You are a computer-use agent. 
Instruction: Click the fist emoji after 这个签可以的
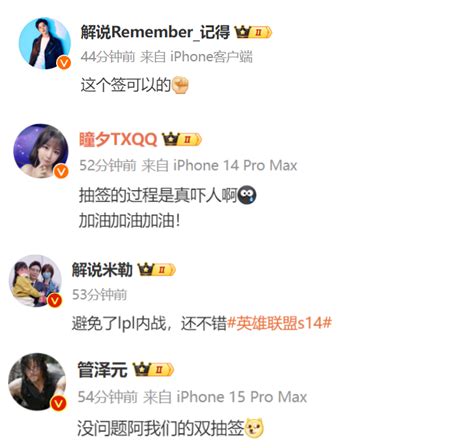click(x=180, y=85)
